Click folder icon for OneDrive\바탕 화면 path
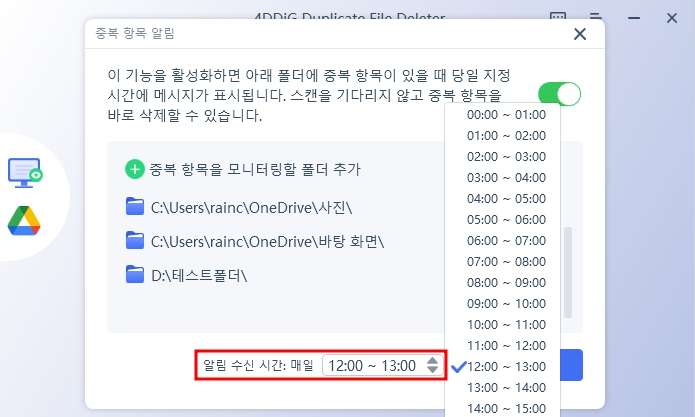 pos(135,241)
